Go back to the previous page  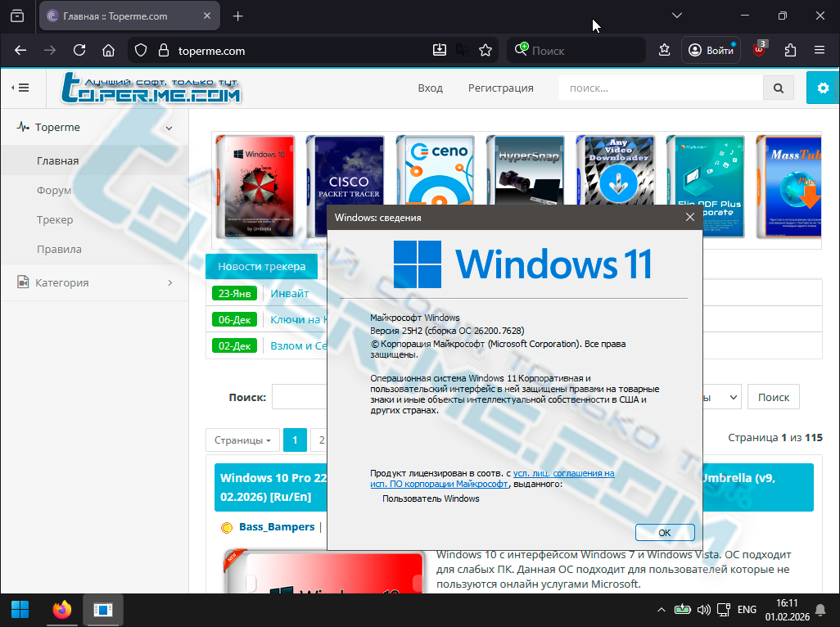[x=20, y=50]
